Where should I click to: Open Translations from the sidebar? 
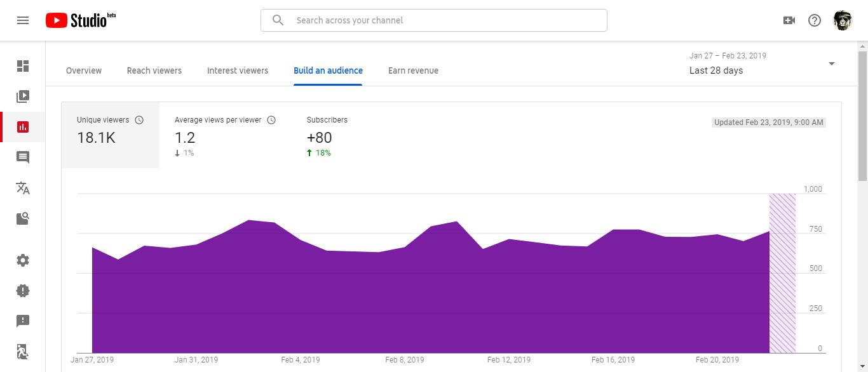point(23,188)
